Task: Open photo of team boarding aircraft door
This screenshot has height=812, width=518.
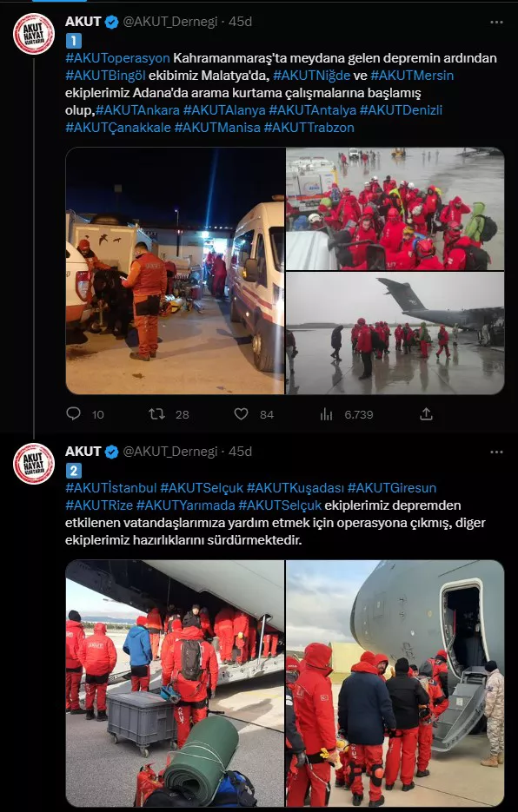Action: tap(395, 683)
